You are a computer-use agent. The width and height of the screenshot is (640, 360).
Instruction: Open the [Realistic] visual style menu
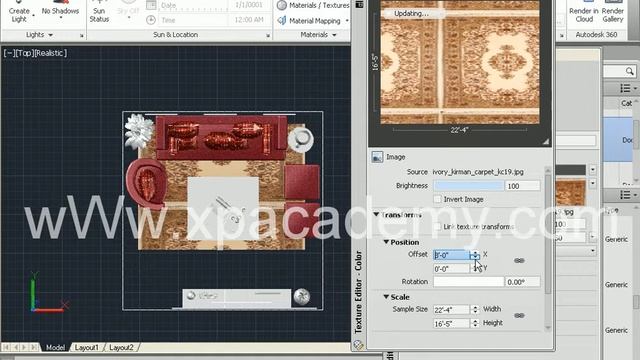[51, 53]
